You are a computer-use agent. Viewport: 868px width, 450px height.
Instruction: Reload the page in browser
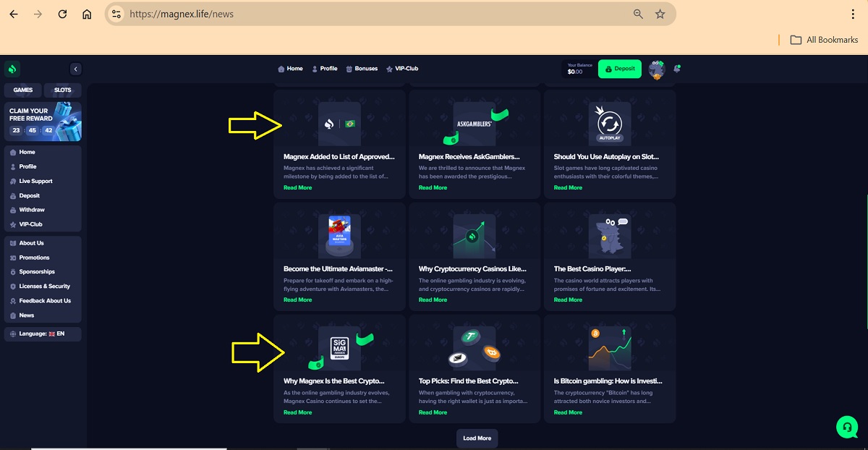point(62,14)
